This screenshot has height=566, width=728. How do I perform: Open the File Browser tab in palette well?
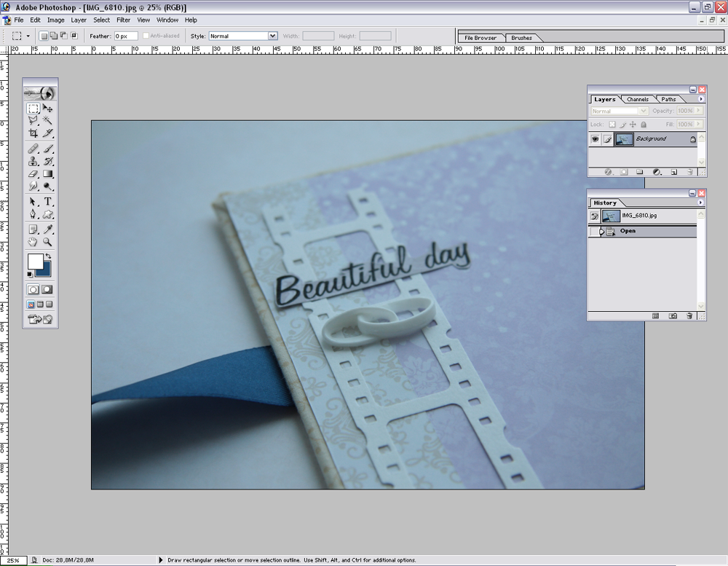click(480, 38)
